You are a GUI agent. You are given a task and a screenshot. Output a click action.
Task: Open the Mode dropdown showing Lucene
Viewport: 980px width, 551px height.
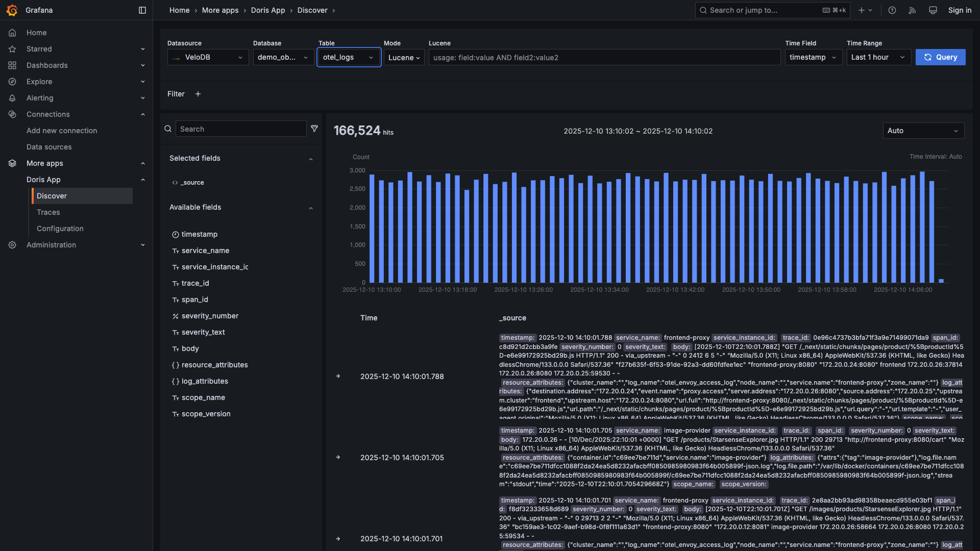pos(404,57)
